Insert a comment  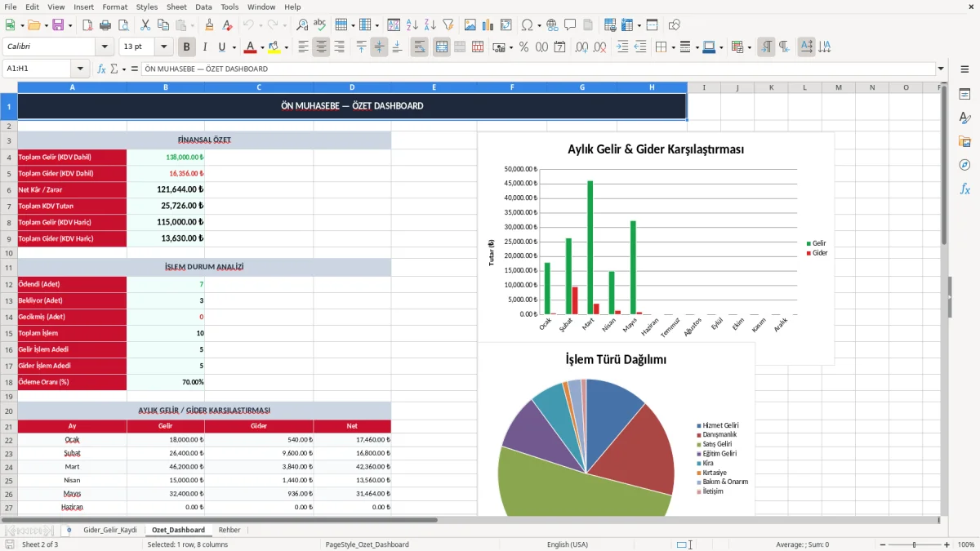click(x=570, y=25)
